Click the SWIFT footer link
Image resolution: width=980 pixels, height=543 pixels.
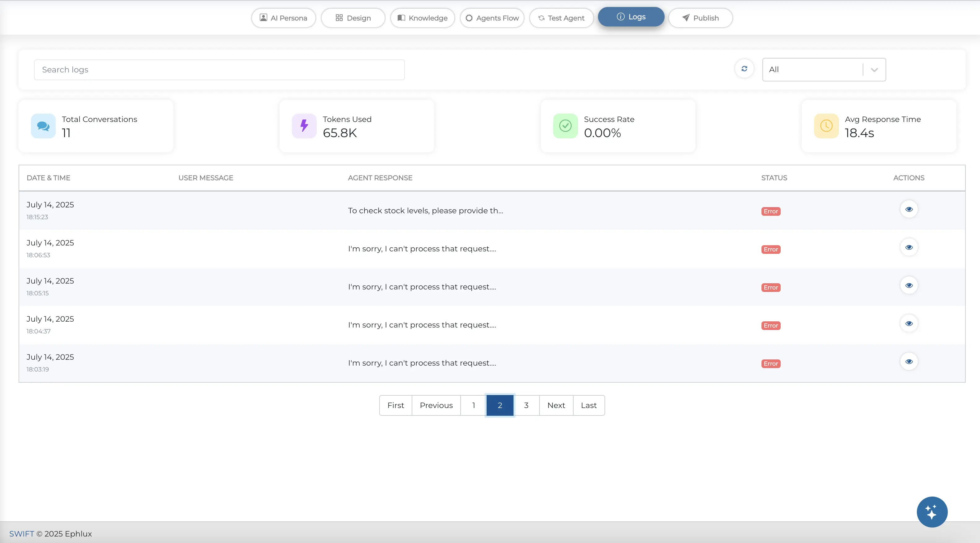(21, 533)
